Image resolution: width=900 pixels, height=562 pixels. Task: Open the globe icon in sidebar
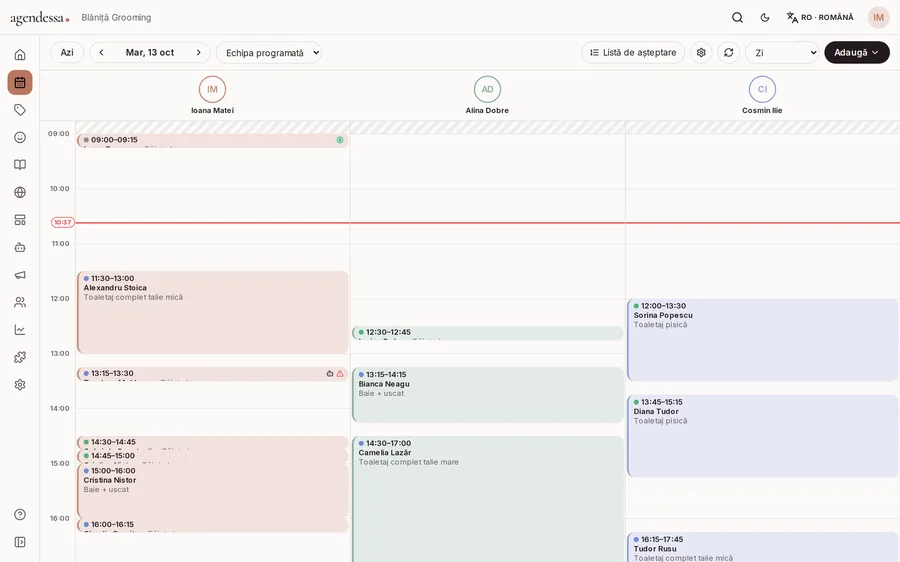(x=20, y=192)
